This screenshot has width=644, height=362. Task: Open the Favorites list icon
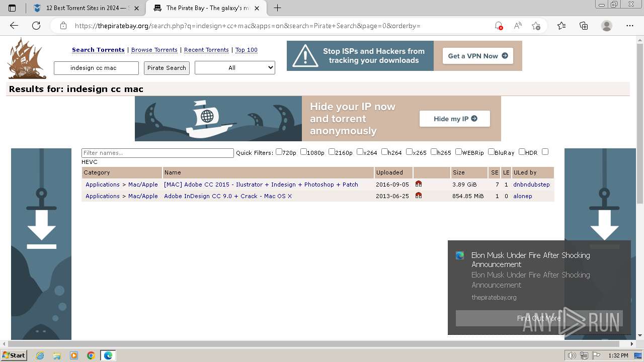(561, 26)
